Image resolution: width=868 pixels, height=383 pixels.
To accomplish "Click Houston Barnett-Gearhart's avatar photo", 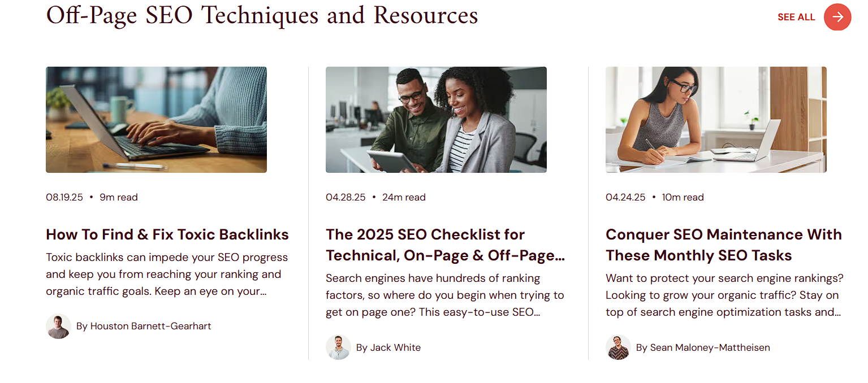I will (x=58, y=327).
